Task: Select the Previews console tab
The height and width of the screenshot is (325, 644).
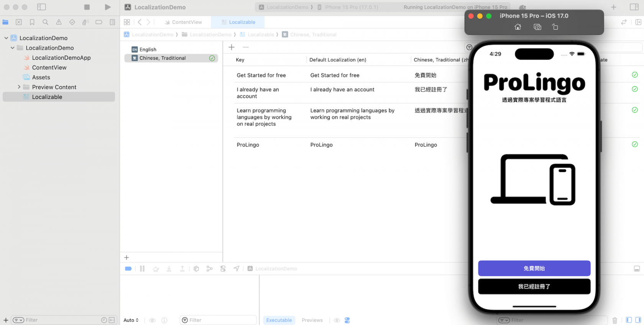Action: click(x=312, y=320)
